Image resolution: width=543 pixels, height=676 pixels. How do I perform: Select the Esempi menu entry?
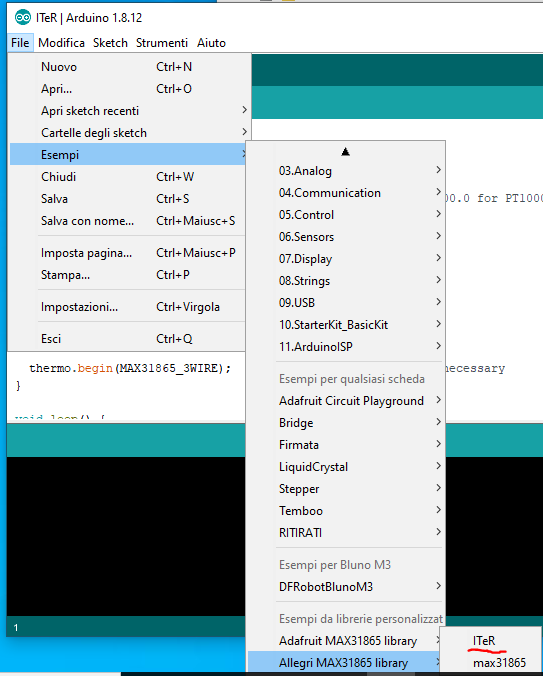pos(128,154)
